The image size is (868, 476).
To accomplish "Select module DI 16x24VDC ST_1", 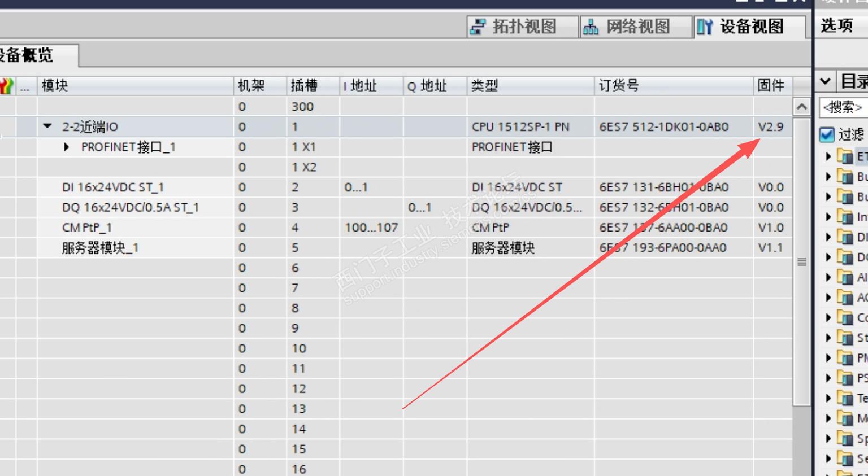I will (x=113, y=187).
